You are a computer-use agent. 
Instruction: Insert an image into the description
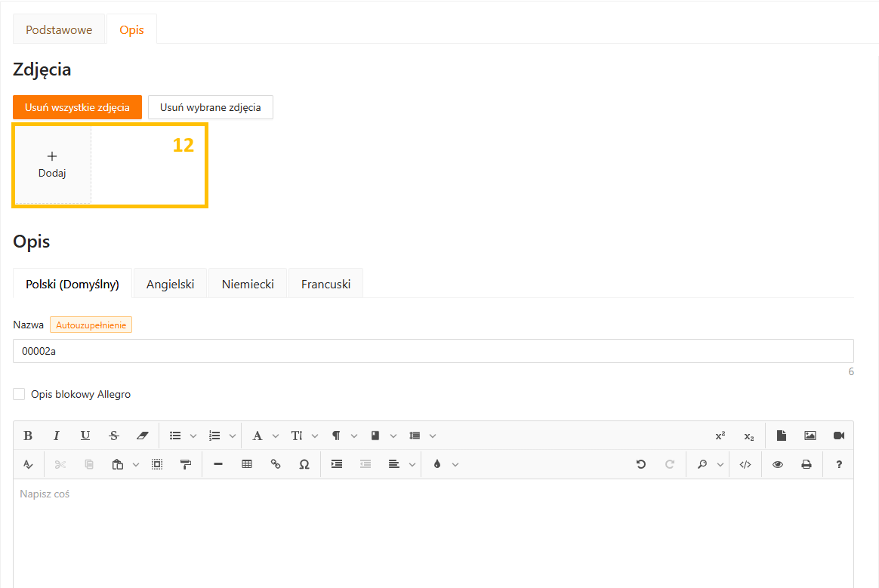[810, 436]
